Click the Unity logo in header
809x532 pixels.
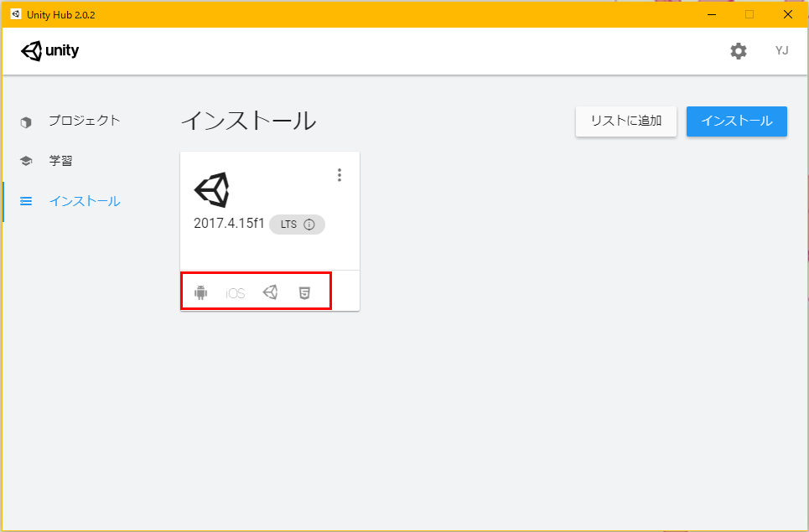click(50, 51)
